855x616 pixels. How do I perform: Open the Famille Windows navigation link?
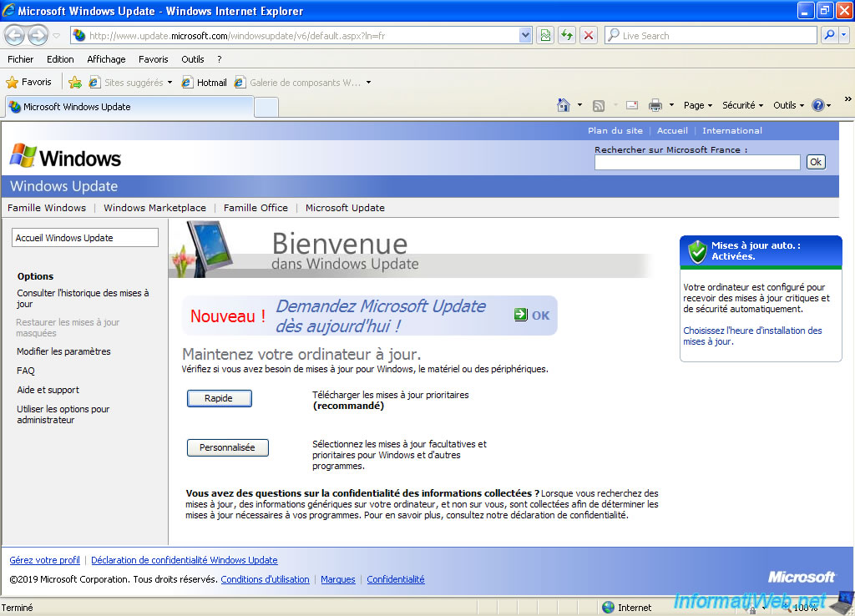click(47, 208)
